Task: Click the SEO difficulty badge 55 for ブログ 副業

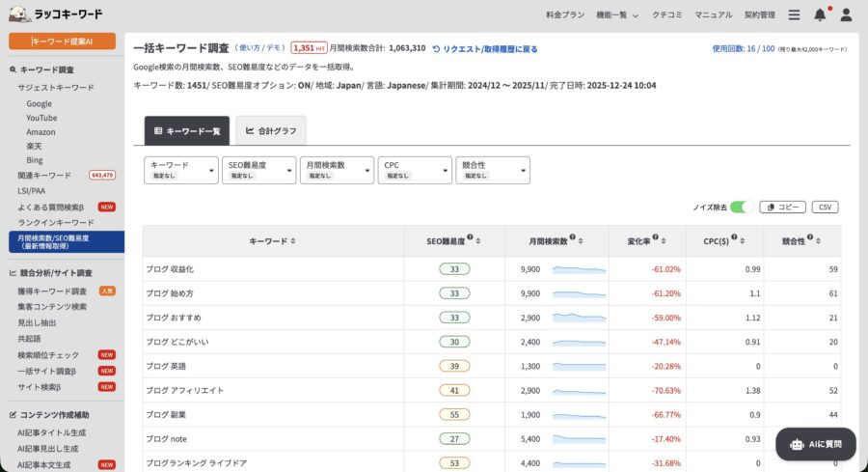Action: (454, 415)
